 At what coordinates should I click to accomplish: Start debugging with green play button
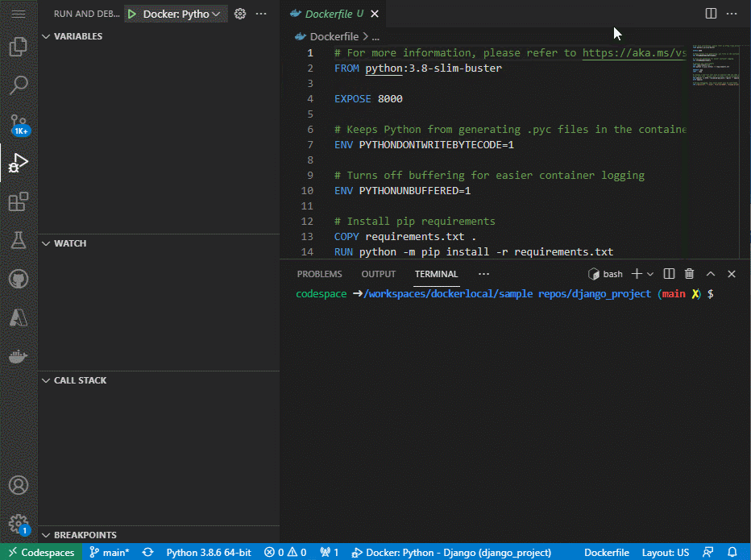click(131, 14)
